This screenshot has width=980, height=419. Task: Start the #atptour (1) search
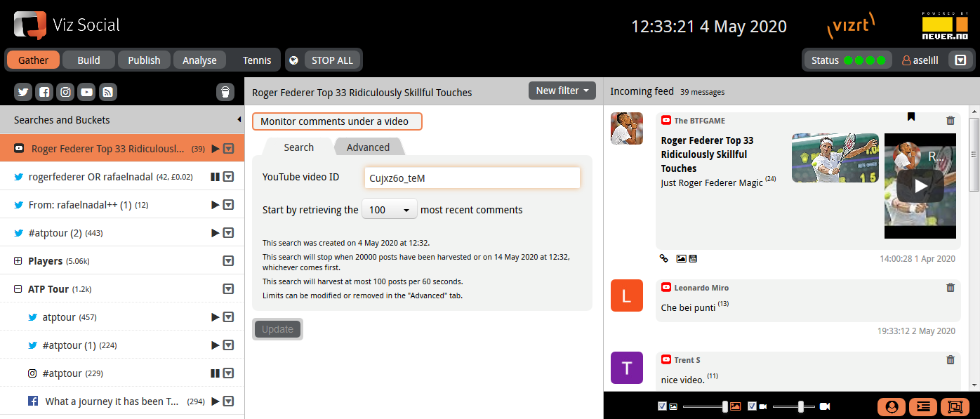(x=216, y=345)
